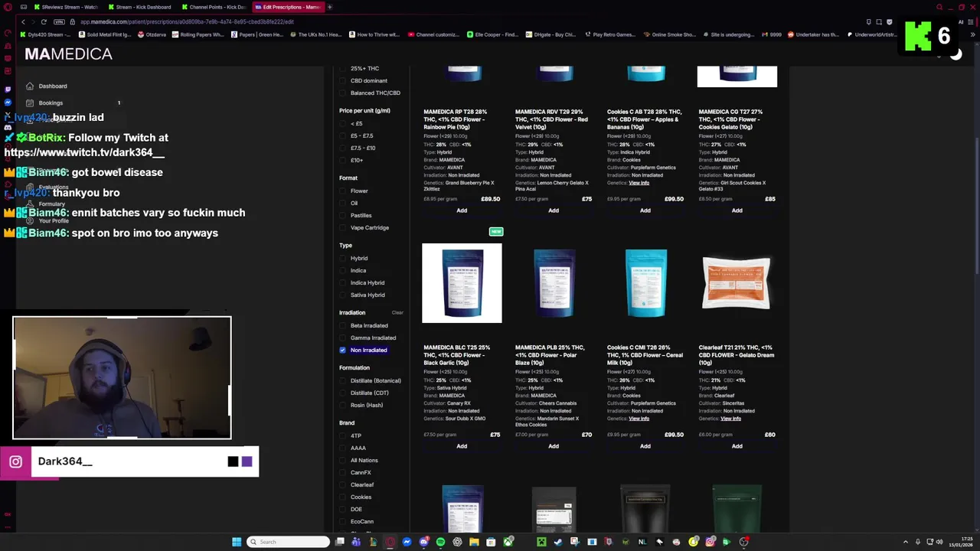Check the Cookies brand filter
Viewport: 980px width, 551px height.
point(343,497)
